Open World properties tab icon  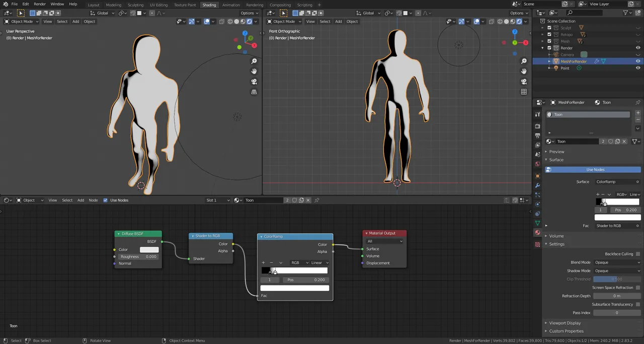coord(537,164)
